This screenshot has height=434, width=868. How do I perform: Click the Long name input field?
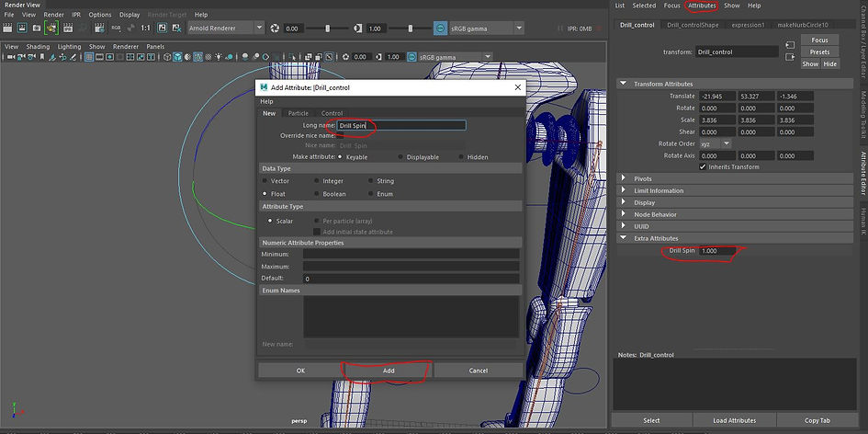point(401,125)
